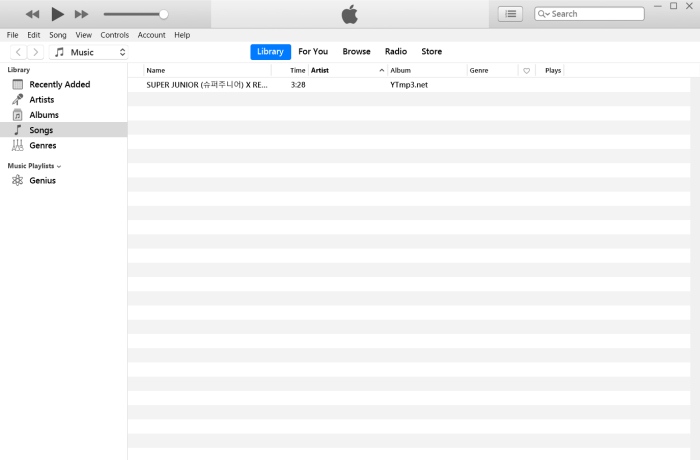
Task: Go back with the left chevron
Action: click(18, 52)
